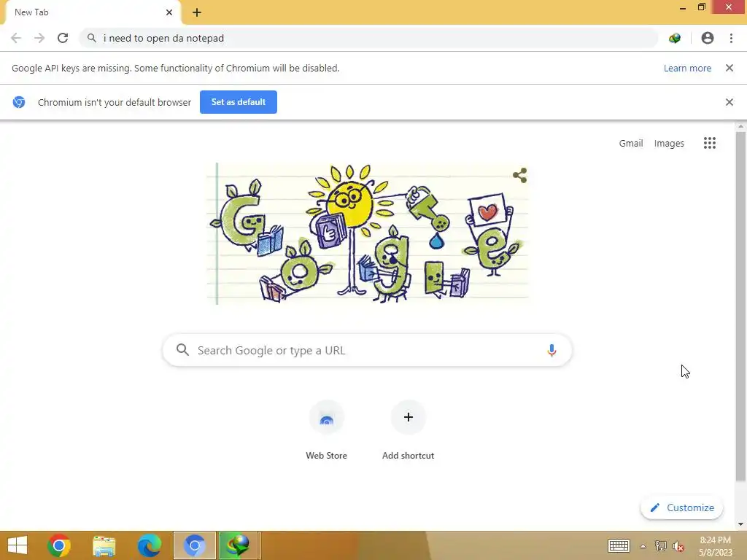Click the muted volume tray icon

click(x=678, y=546)
